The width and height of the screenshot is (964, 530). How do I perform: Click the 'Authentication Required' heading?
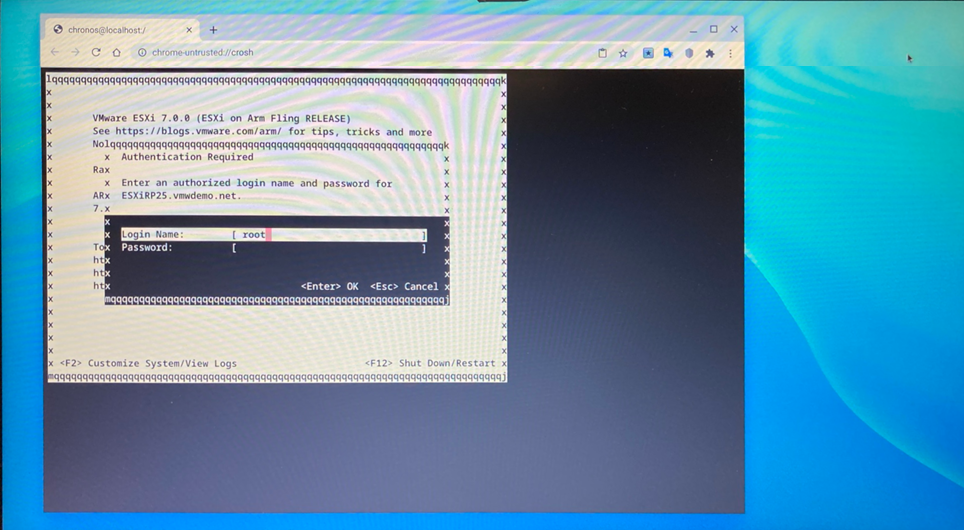tap(188, 157)
